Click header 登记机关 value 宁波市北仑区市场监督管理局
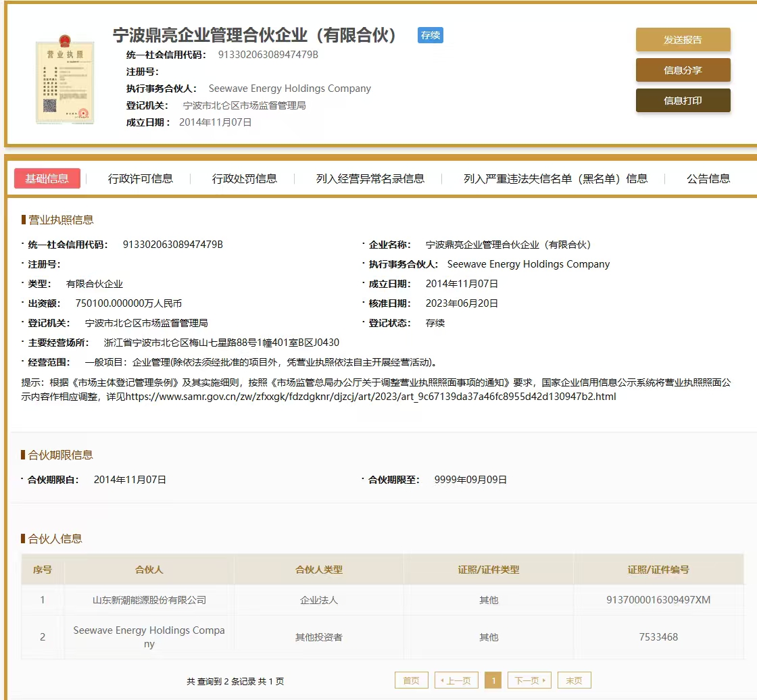Image resolution: width=757 pixels, height=700 pixels. click(244, 105)
